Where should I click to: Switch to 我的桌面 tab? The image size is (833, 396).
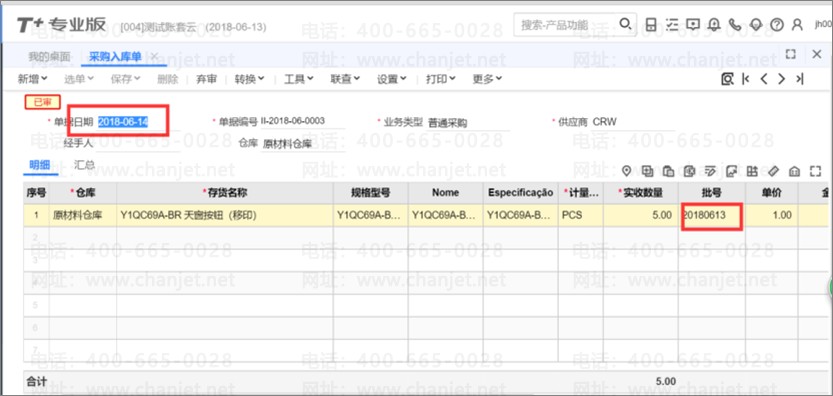49,56
